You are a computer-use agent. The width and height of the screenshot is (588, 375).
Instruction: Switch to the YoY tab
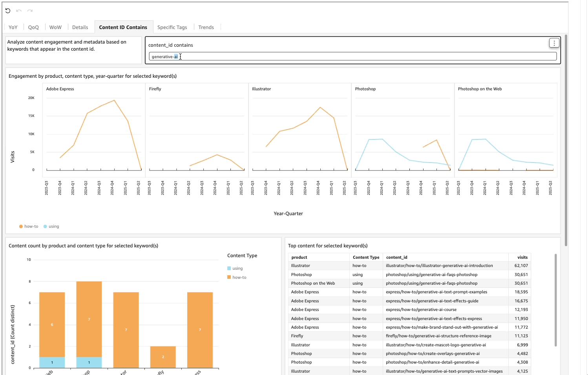pos(13,27)
